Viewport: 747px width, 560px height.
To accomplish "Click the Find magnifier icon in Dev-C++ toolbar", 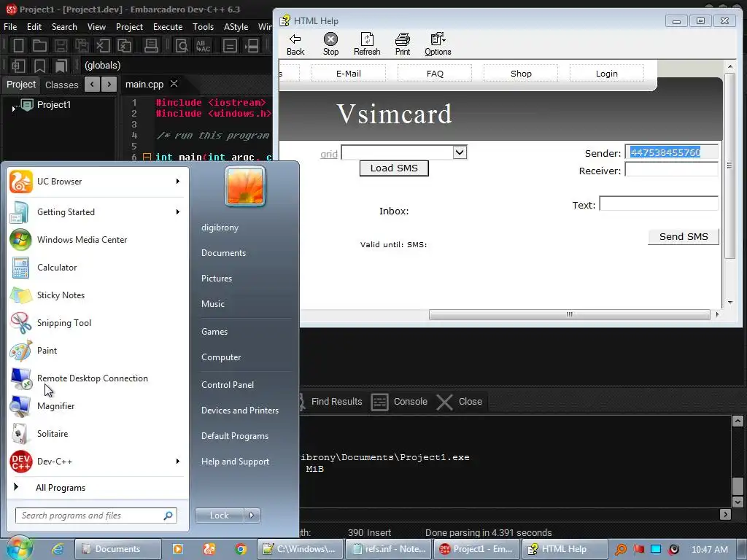I will [x=182, y=46].
